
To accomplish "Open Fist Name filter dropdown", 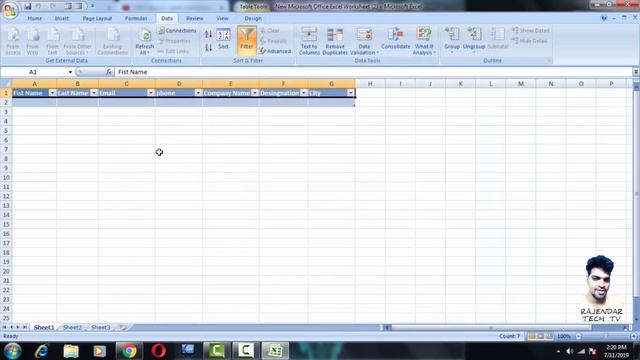I will coord(52,93).
